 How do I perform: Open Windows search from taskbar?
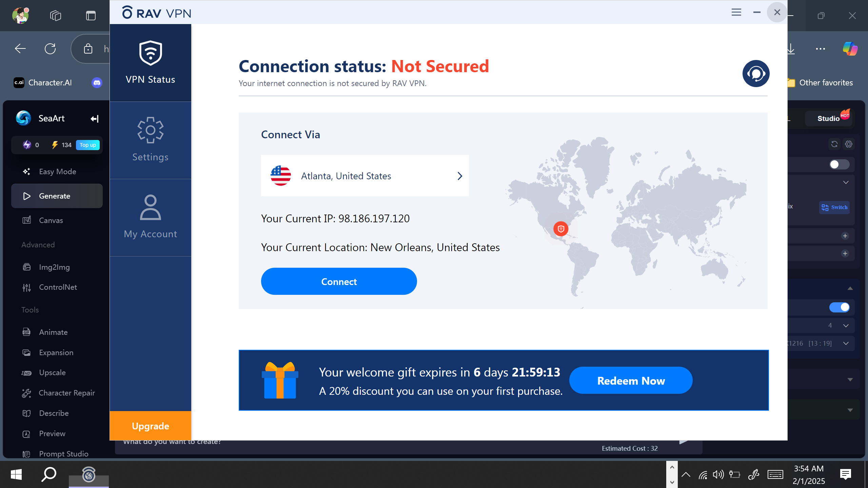click(x=49, y=474)
